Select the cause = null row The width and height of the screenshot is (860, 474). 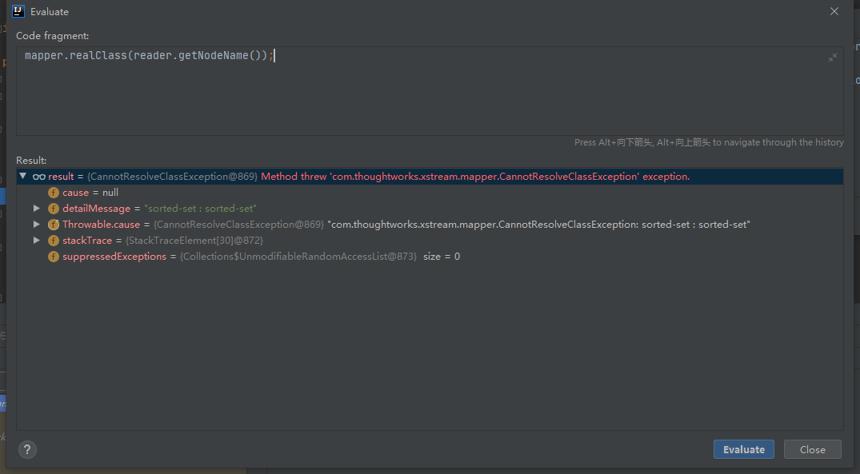(430, 193)
